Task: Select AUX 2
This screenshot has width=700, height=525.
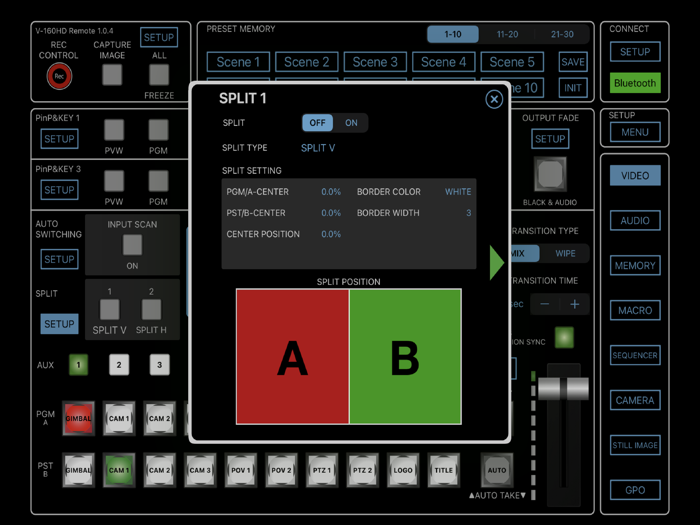Action: (x=119, y=365)
